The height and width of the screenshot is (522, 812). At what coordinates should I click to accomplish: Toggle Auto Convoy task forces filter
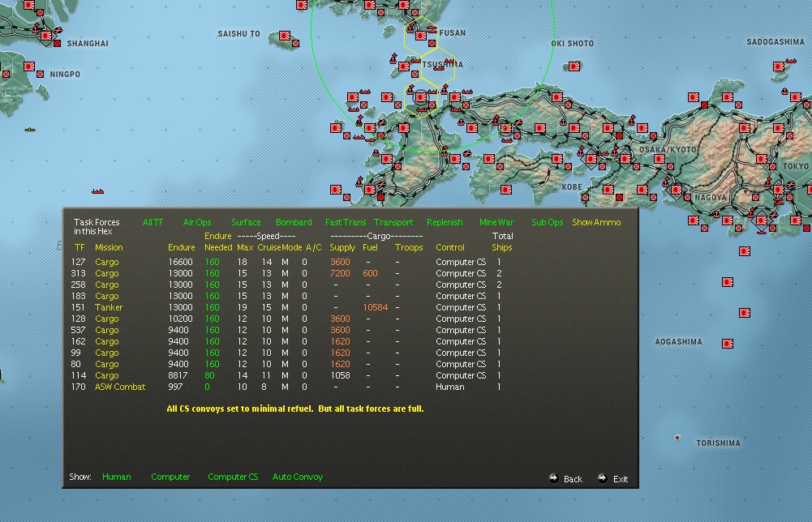[x=297, y=477]
